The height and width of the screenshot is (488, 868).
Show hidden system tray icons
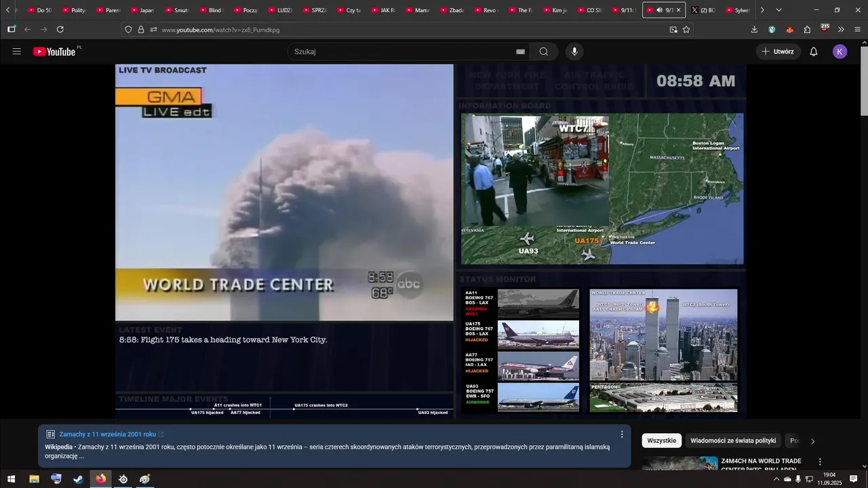pos(776,479)
